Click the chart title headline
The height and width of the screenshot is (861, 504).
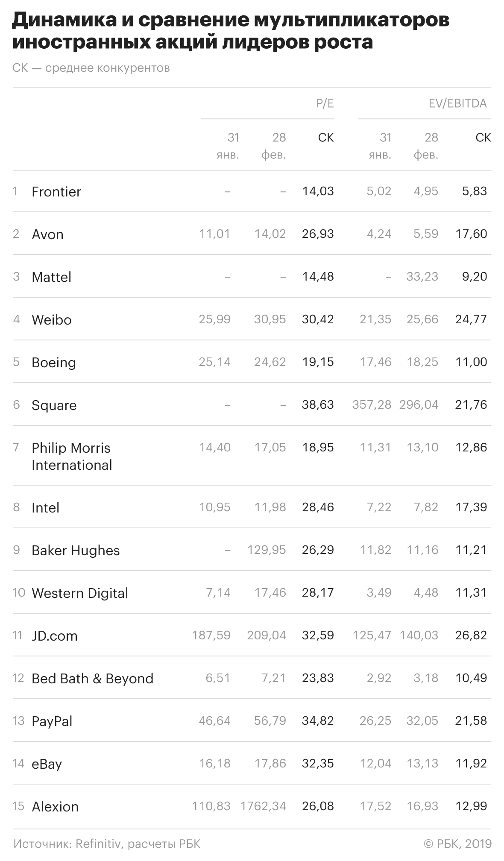coord(231,31)
